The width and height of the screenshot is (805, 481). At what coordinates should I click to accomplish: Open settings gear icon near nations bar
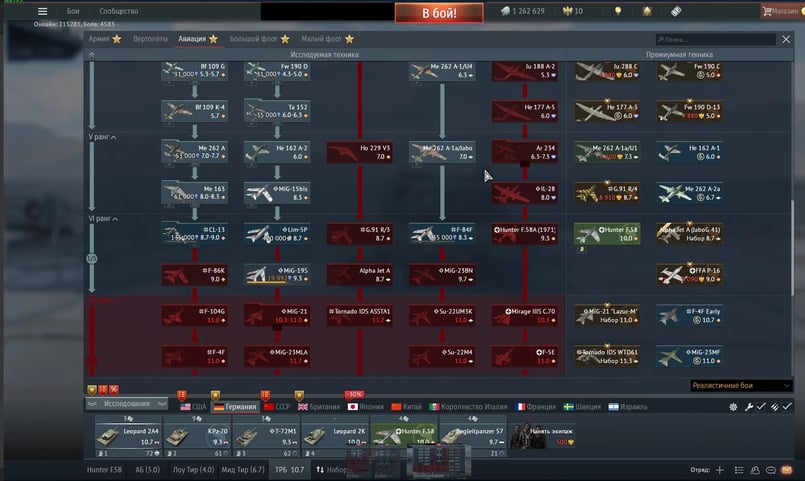[x=733, y=407]
